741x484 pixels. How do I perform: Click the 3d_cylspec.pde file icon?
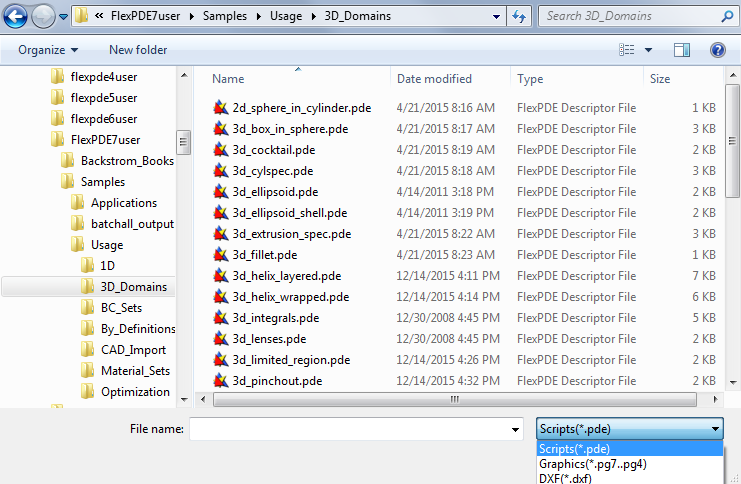[x=221, y=171]
